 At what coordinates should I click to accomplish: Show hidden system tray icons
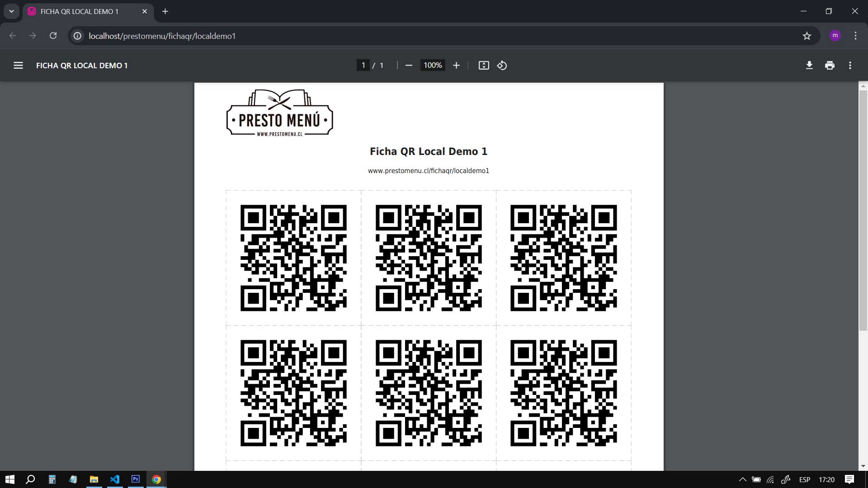[x=742, y=479]
